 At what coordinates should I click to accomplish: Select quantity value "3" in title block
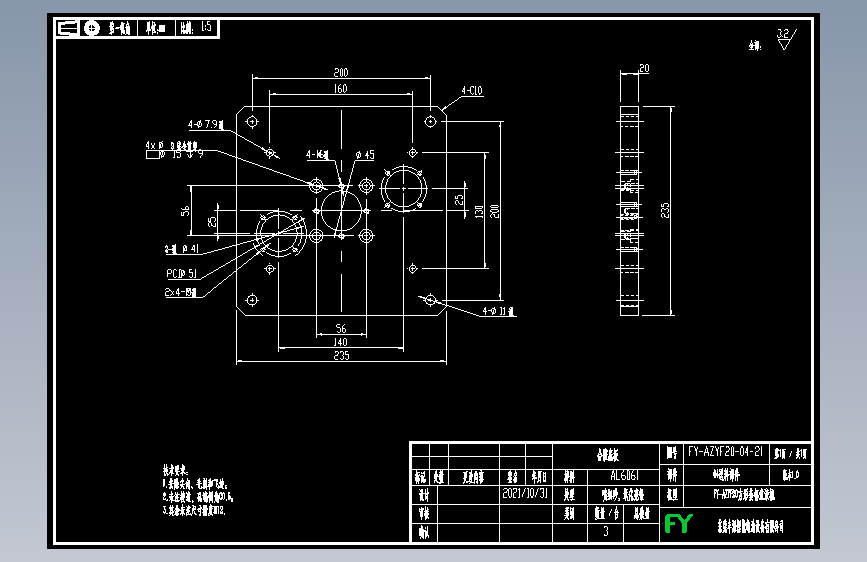point(606,532)
